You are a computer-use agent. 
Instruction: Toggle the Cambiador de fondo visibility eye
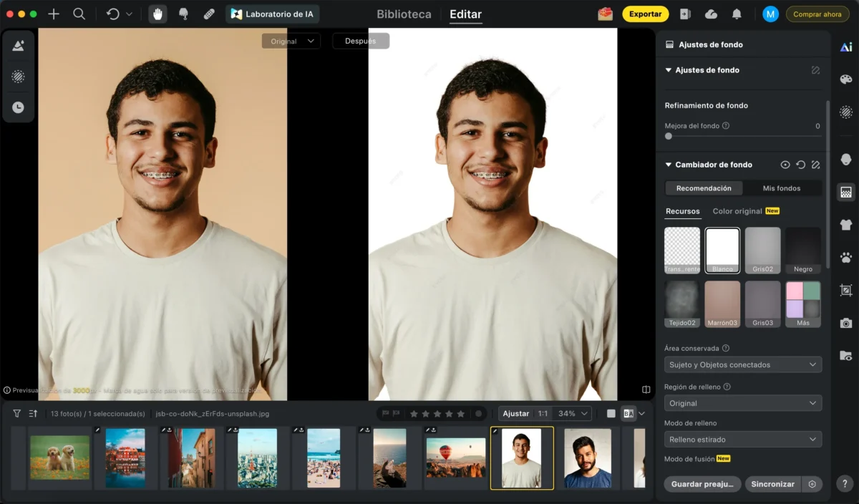785,165
